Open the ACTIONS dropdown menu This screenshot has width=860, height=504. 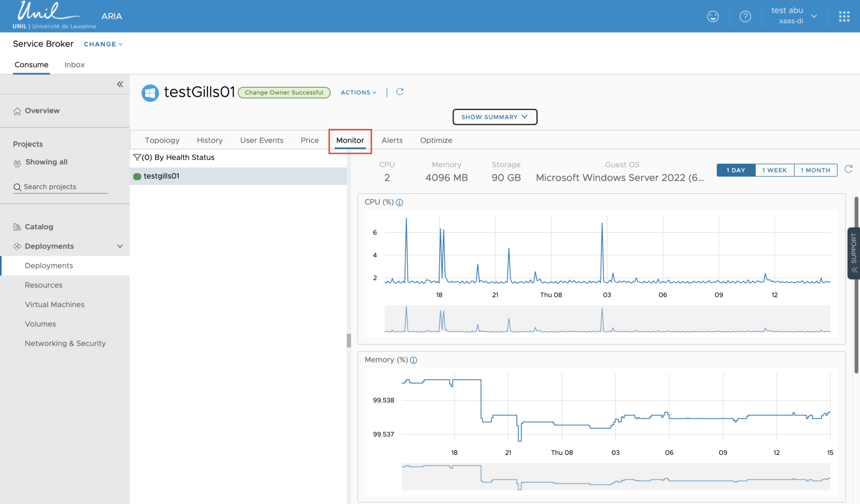coord(358,93)
